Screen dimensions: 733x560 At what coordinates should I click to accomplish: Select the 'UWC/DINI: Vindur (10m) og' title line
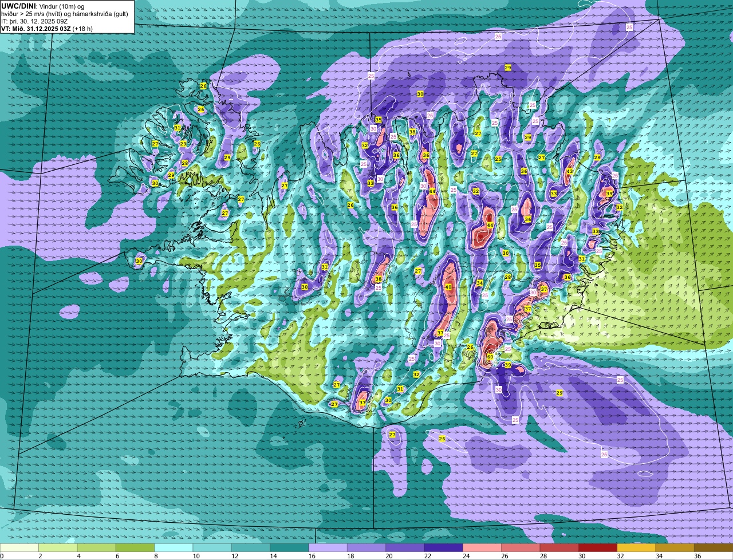point(43,6)
